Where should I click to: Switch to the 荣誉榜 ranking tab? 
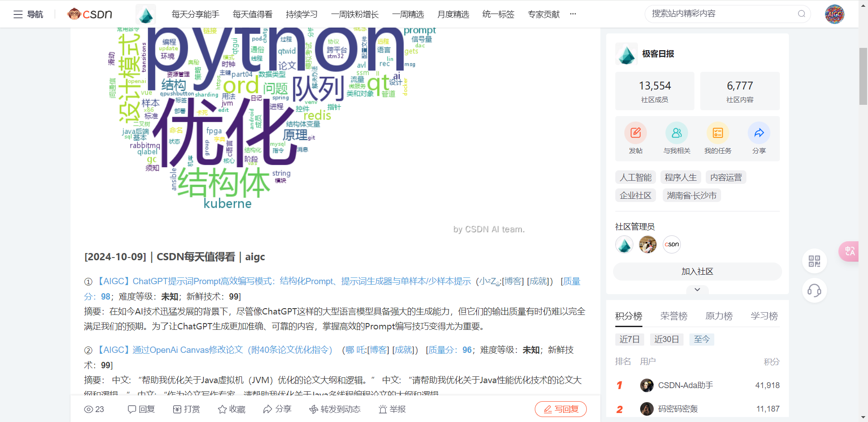pyautogui.click(x=674, y=316)
